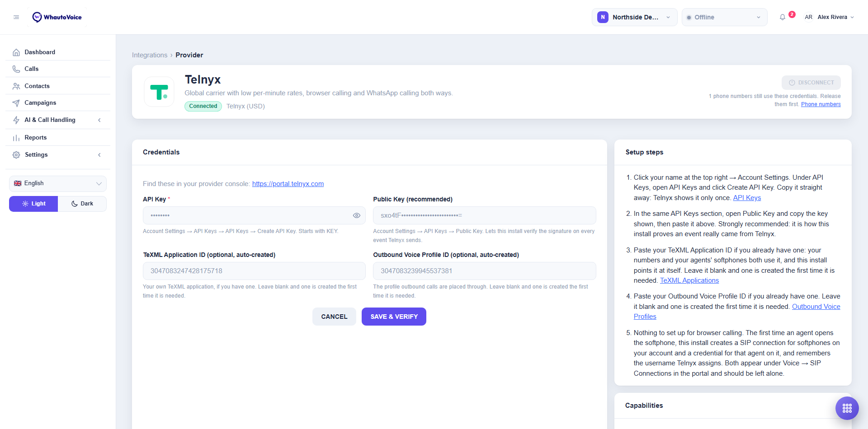Click the purple N workspace badge
Image resolution: width=868 pixels, height=429 pixels.
pos(603,17)
